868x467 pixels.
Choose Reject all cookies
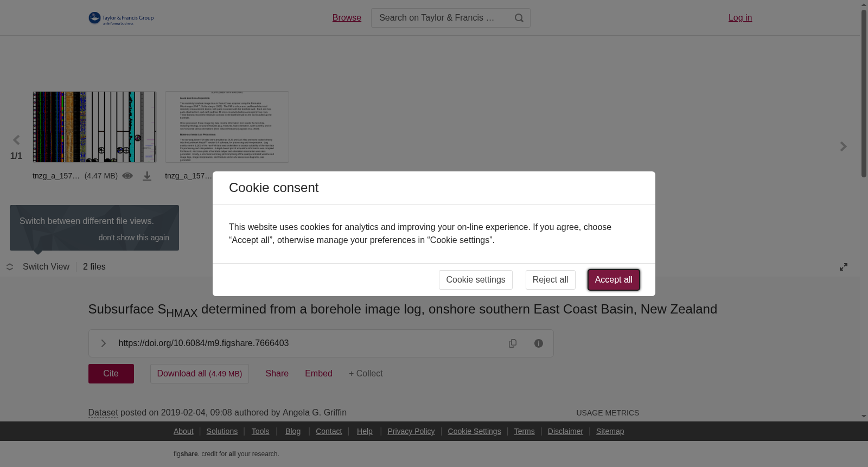(551, 280)
